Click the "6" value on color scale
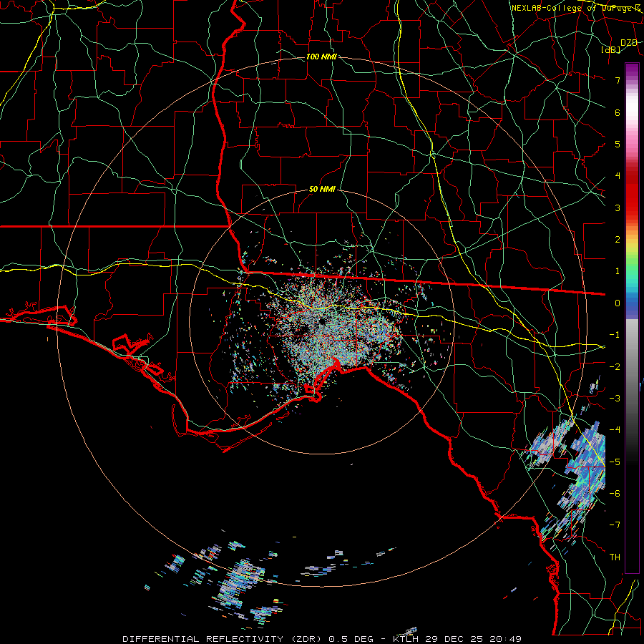 pos(618,112)
